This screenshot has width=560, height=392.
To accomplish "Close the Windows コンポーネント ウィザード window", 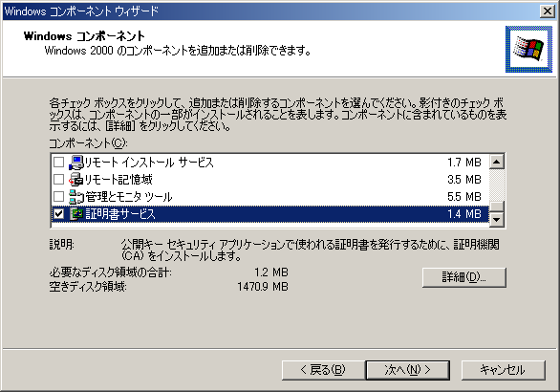I will pyautogui.click(x=547, y=11).
